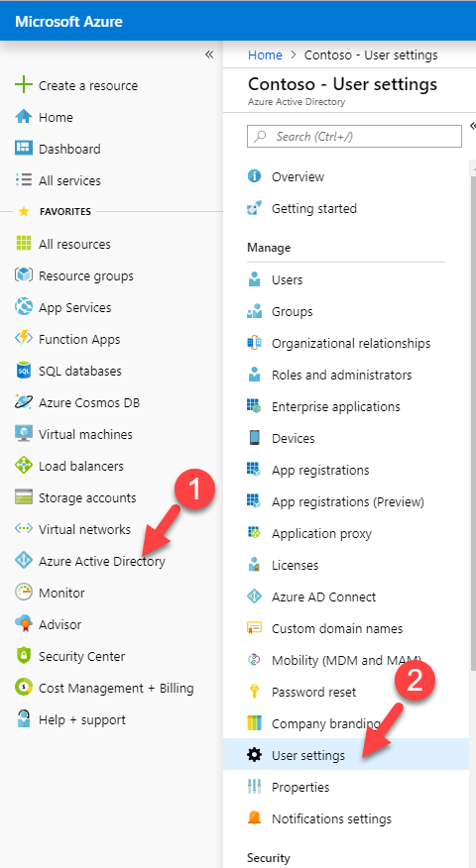The image size is (476, 868).
Task: Click the All services list icon
Action: pyautogui.click(x=24, y=180)
